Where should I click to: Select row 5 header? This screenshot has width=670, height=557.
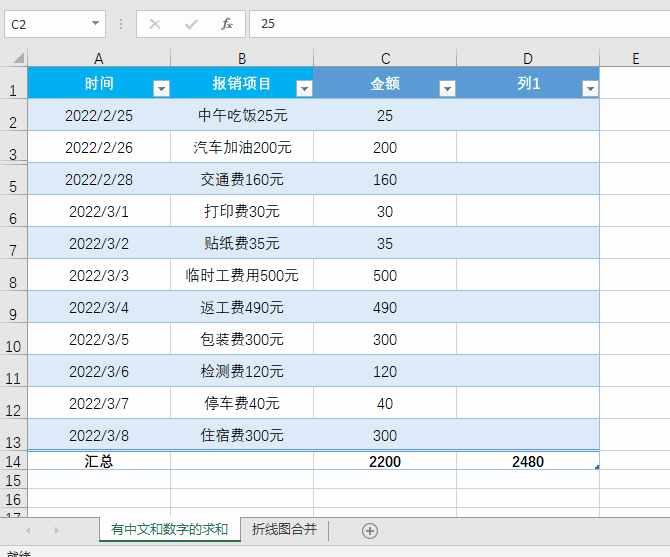pos(13,179)
